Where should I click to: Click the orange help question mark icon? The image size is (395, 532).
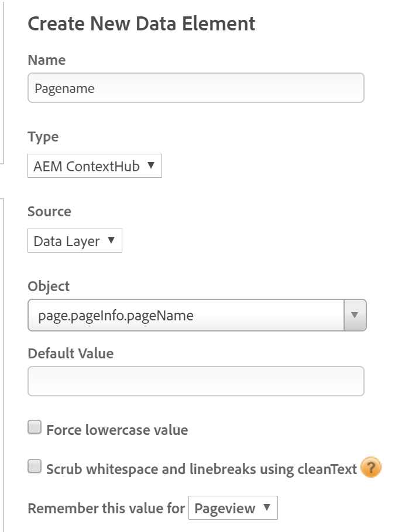[371, 468]
